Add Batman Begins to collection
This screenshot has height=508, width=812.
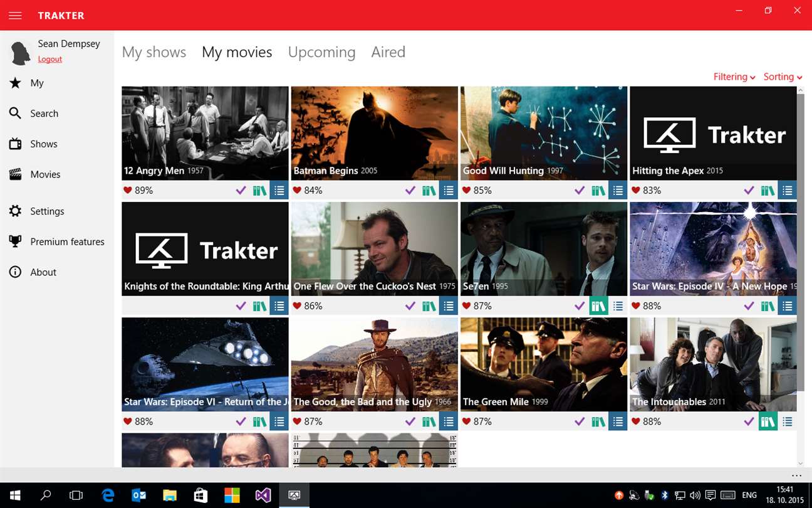[x=429, y=191]
